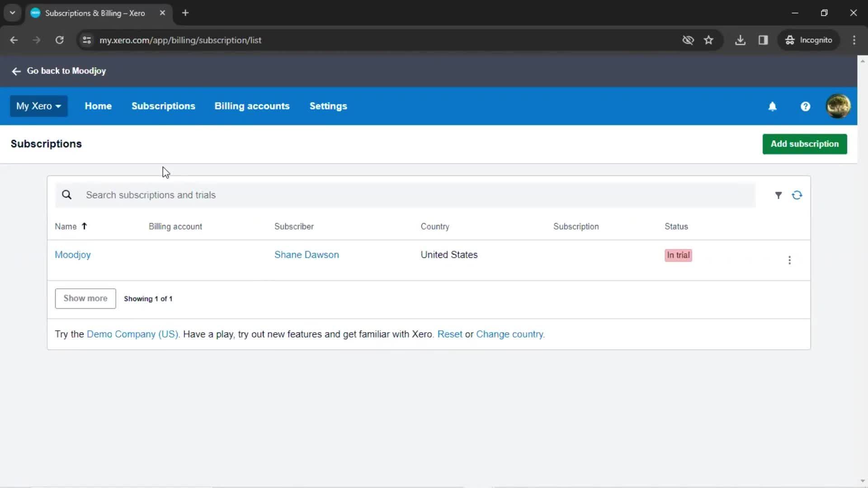Open subscriber Shane Dawson link
This screenshot has width=868, height=488.
coord(307,255)
